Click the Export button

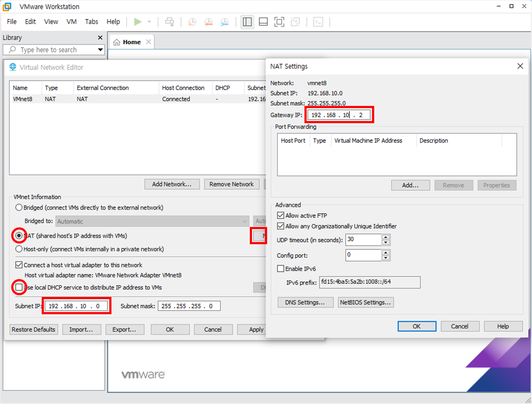click(x=125, y=329)
